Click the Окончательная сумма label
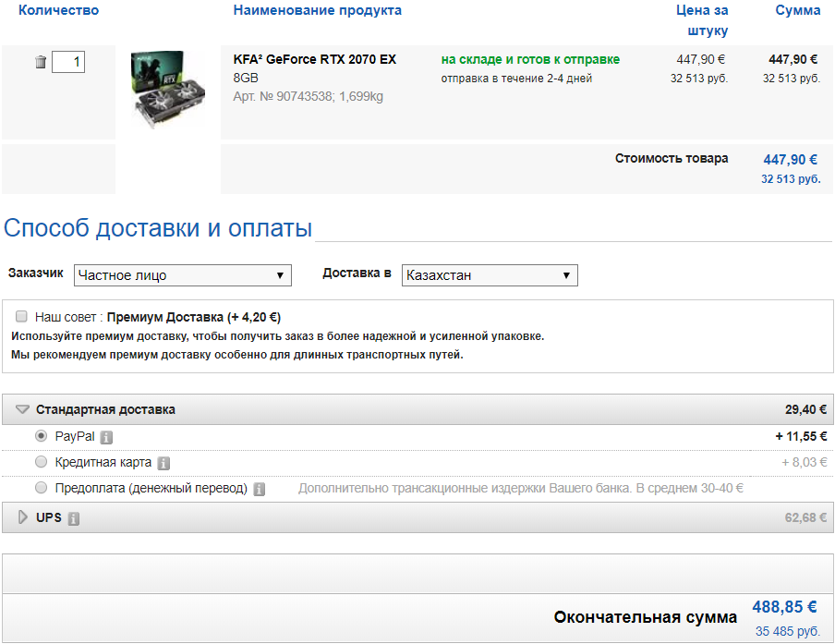This screenshot has width=835, height=644. coord(646,617)
